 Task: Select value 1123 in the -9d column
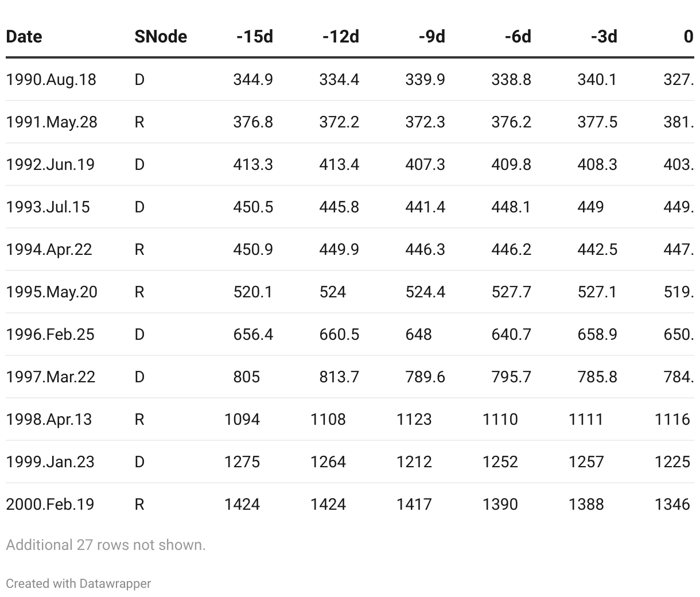(414, 419)
